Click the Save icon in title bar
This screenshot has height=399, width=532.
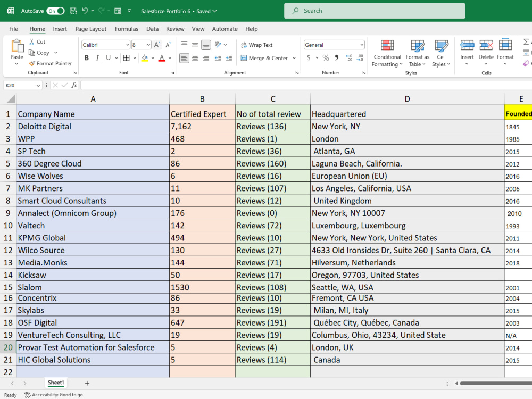73,11
